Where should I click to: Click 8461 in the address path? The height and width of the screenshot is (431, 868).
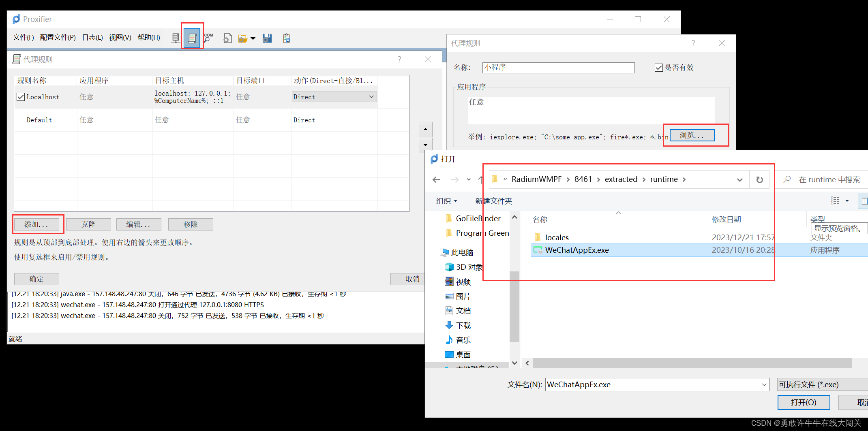pyautogui.click(x=583, y=179)
